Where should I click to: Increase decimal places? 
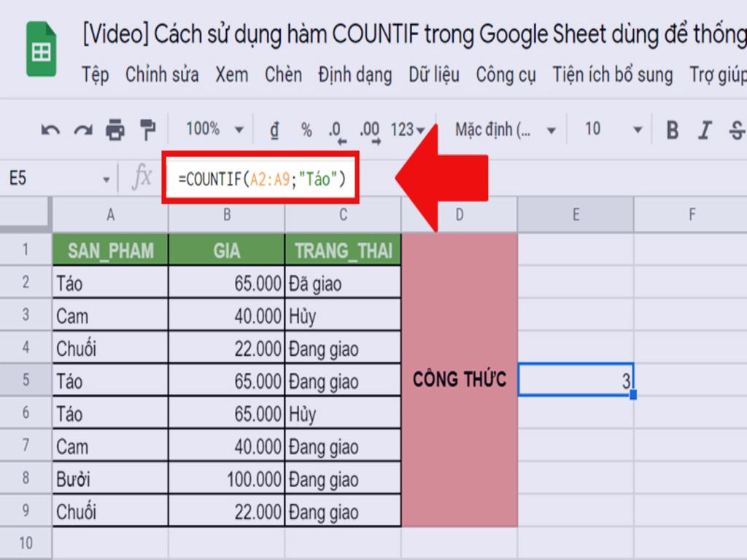click(369, 130)
